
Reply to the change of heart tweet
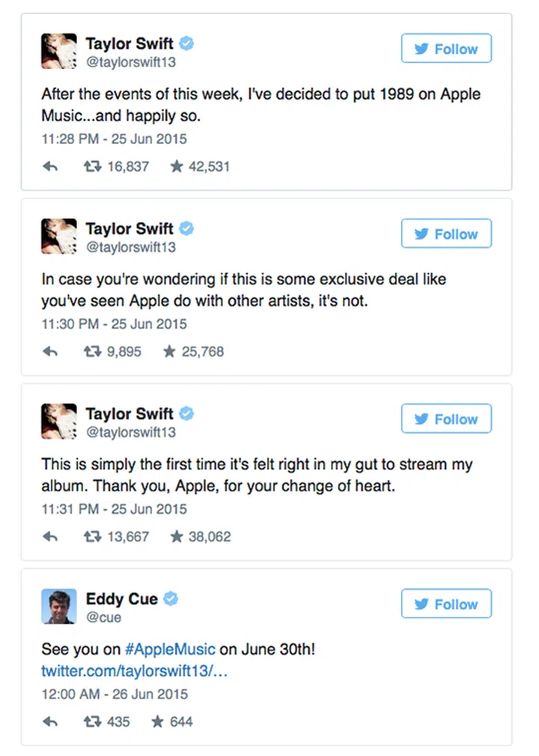click(x=50, y=536)
